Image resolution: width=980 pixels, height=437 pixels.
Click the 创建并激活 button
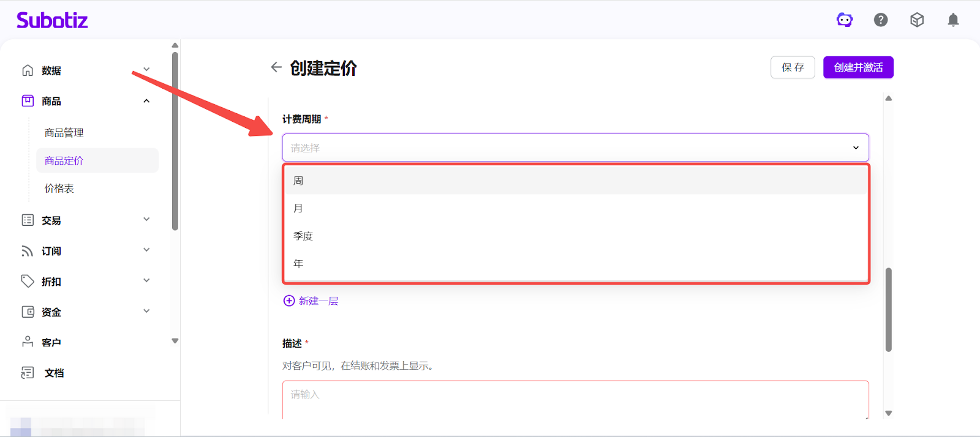(858, 67)
